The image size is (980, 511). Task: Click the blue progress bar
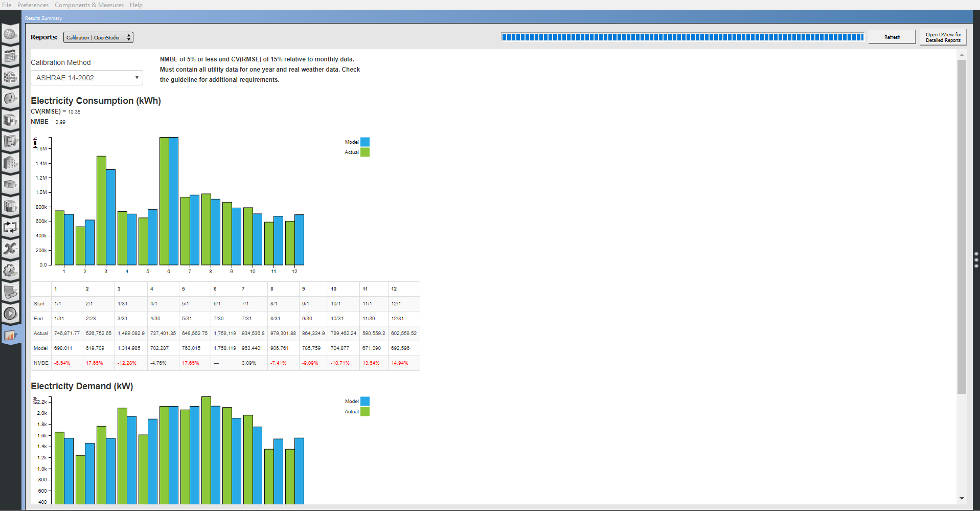point(682,36)
